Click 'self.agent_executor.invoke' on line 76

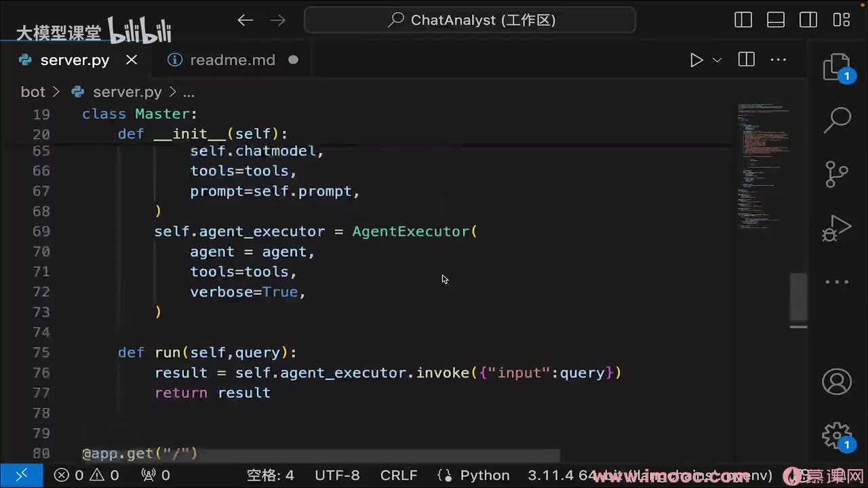click(353, 373)
